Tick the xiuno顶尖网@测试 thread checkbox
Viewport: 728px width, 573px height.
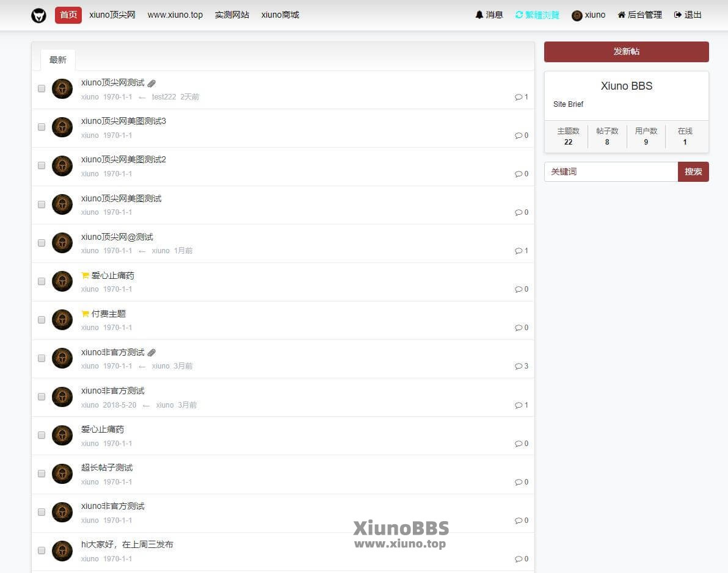click(x=42, y=243)
